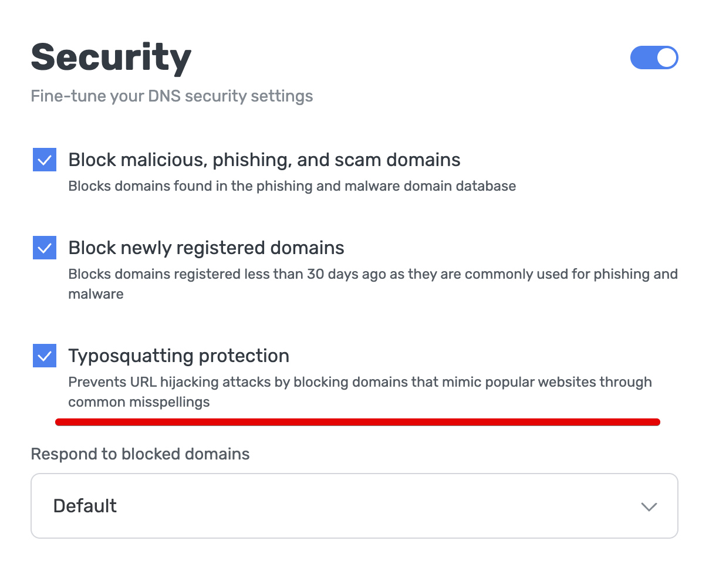The height and width of the screenshot is (588, 709).
Task: Click the red underline below Typosquatting protection
Action: coord(357,421)
